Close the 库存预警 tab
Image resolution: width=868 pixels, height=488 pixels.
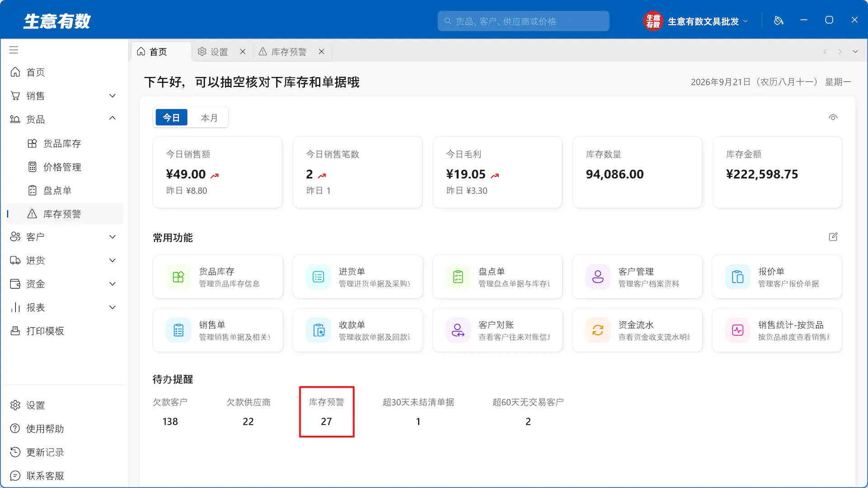click(321, 52)
